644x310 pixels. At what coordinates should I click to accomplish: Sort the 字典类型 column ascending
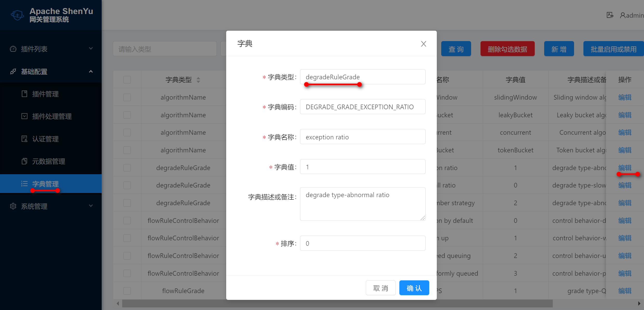pos(199,78)
